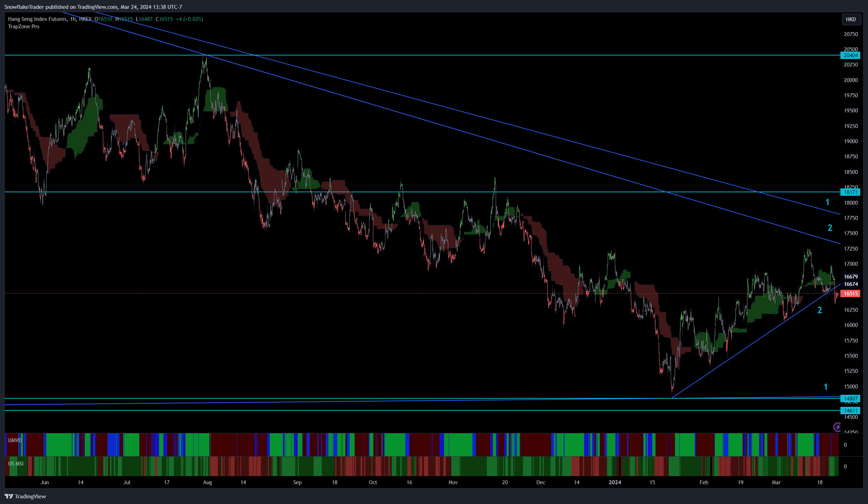Select the 14807 price level label
The width and height of the screenshot is (868, 504).
(x=850, y=399)
